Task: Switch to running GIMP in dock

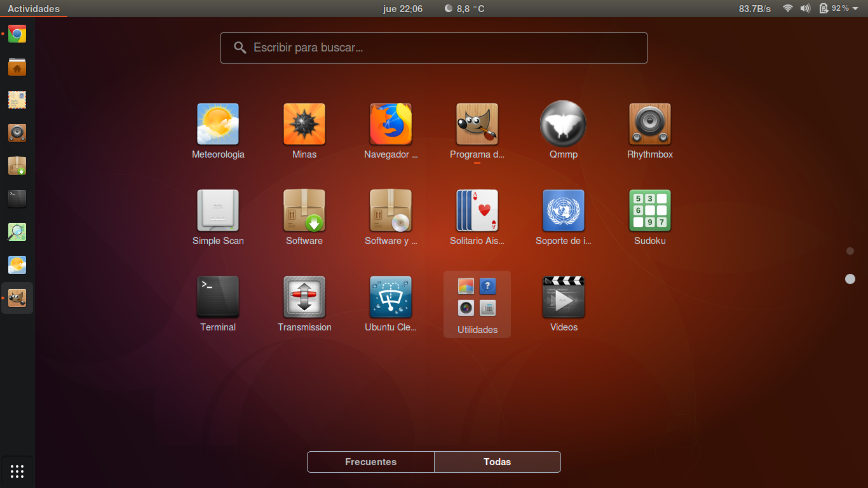Action: 17,298
